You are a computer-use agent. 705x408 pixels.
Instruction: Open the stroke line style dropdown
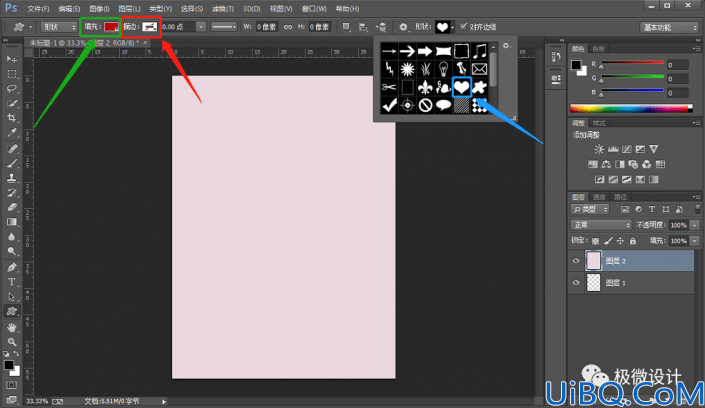[x=224, y=27]
